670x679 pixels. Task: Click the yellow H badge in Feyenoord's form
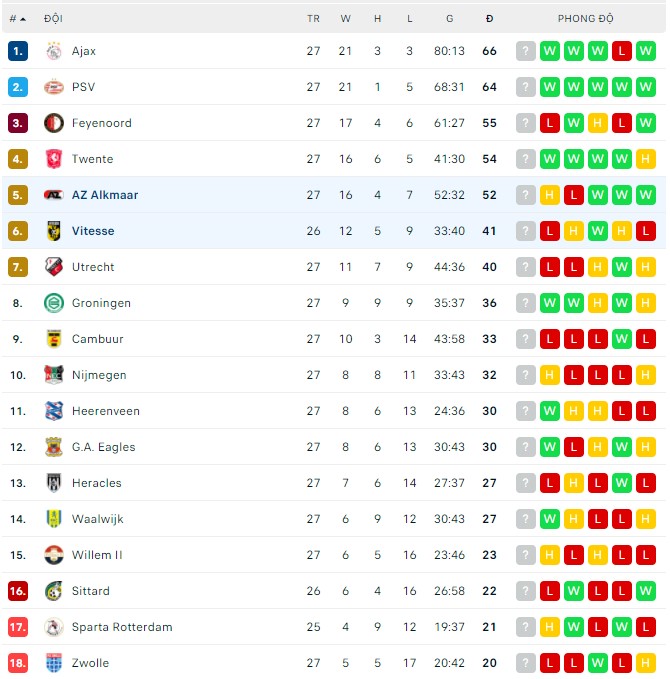pos(598,123)
